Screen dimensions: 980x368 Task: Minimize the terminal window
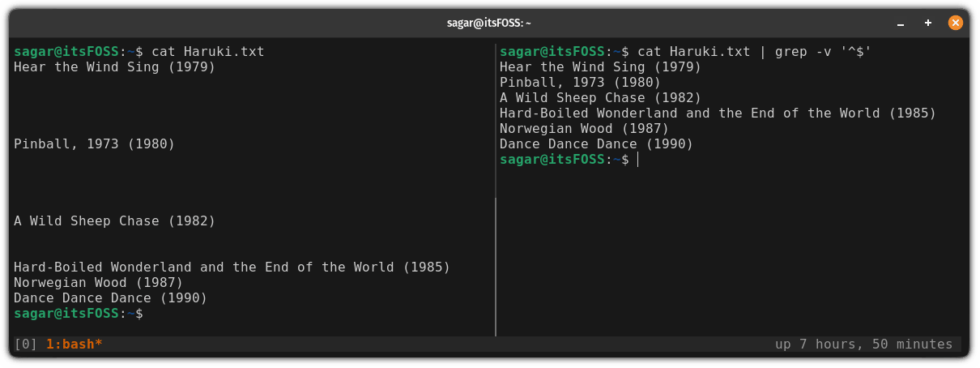point(904,23)
